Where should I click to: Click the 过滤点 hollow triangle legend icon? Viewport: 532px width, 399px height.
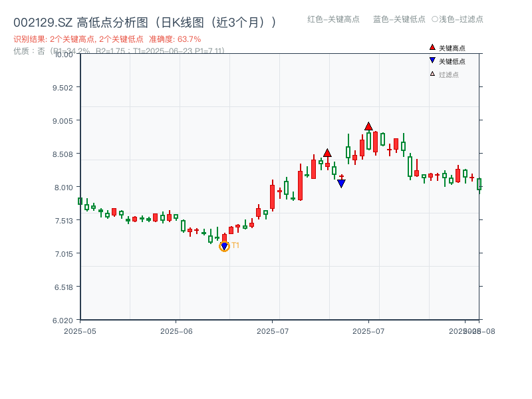432,72
